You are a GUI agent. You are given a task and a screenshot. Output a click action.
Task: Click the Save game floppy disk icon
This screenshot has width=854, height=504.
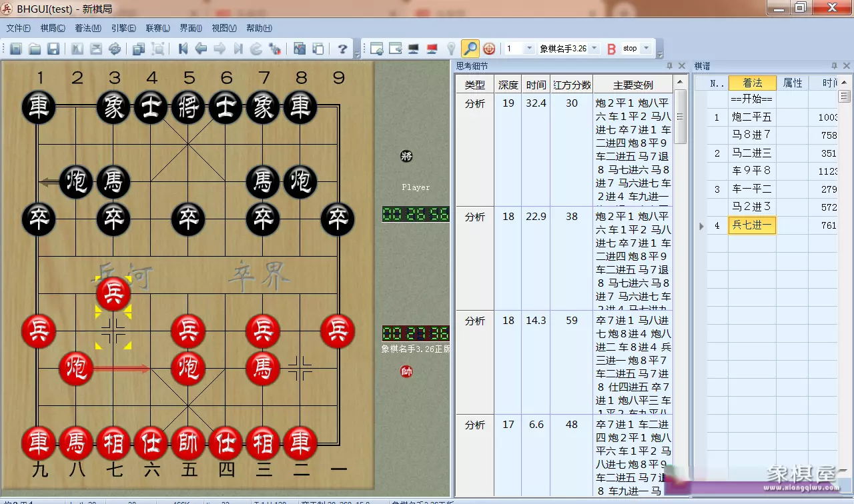[x=53, y=49]
